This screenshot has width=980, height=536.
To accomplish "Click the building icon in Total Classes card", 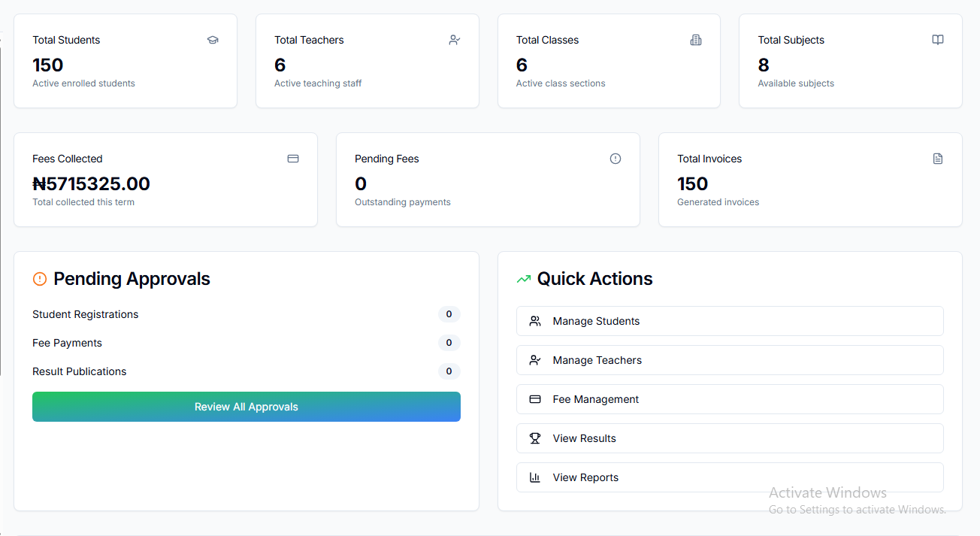I will pos(696,40).
